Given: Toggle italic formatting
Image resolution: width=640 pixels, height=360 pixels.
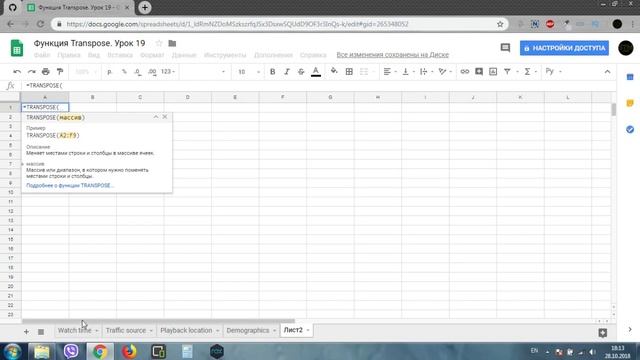Looking at the screenshot, I should pos(287,71).
